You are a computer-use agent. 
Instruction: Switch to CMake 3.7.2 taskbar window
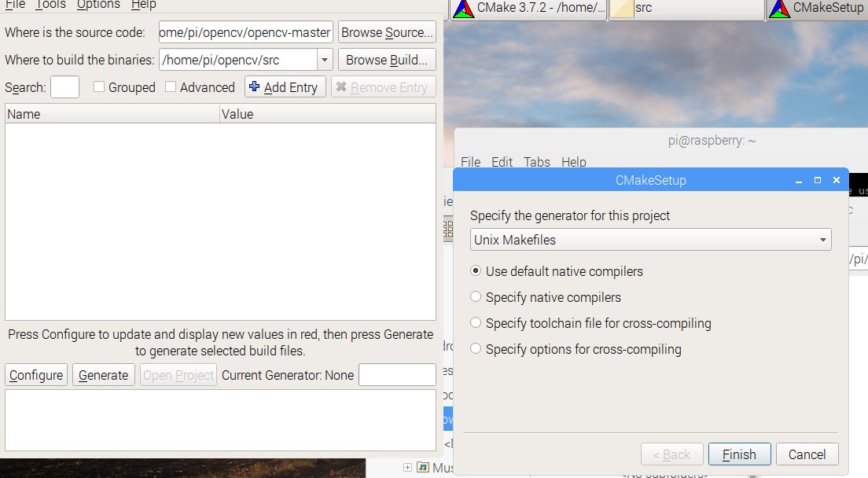(528, 9)
